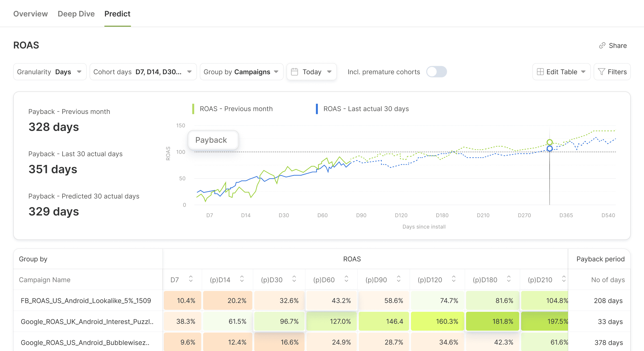The image size is (644, 351).
Task: Click the Filters funnel icon
Action: pos(602,72)
